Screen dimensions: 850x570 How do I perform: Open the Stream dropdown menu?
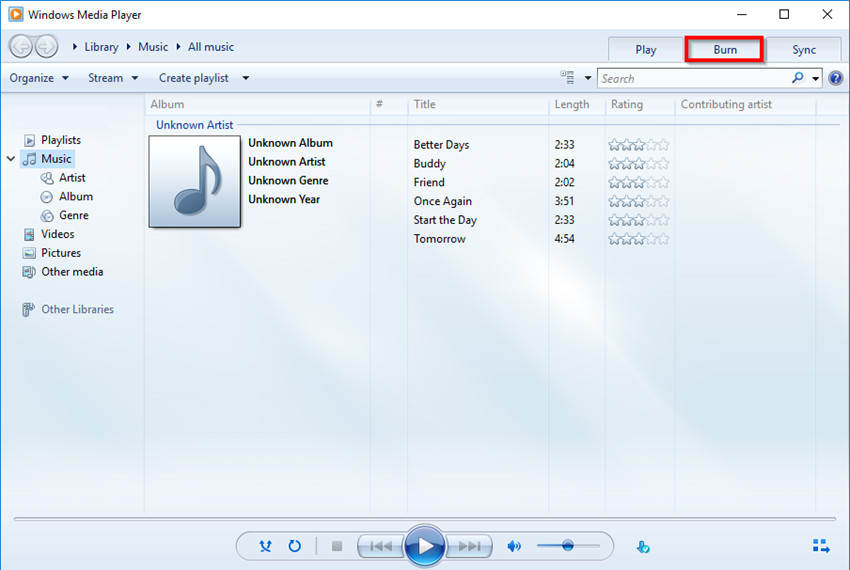coord(112,78)
